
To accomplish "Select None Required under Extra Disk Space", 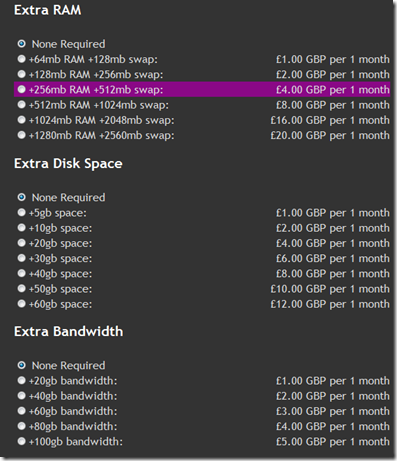I will [22, 197].
